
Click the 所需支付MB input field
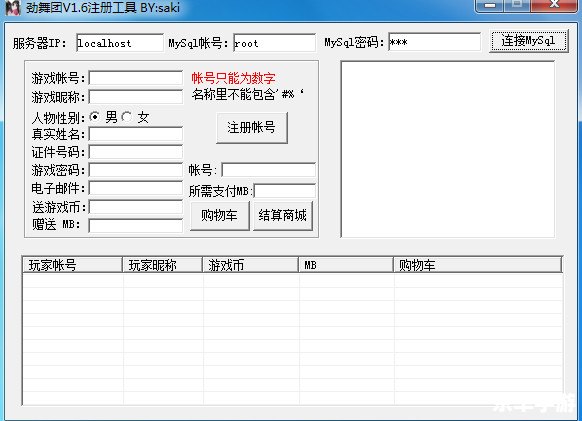click(285, 191)
